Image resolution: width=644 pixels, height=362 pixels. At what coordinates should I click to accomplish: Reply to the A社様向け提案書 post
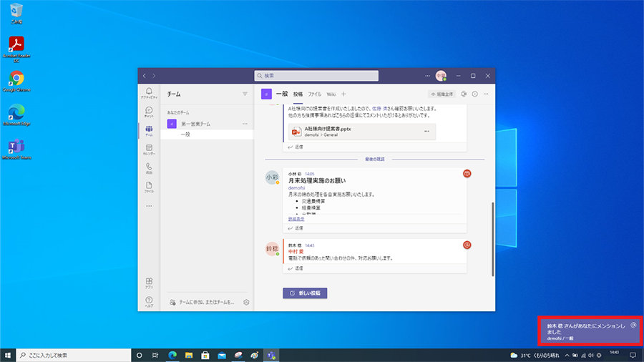tap(296, 147)
